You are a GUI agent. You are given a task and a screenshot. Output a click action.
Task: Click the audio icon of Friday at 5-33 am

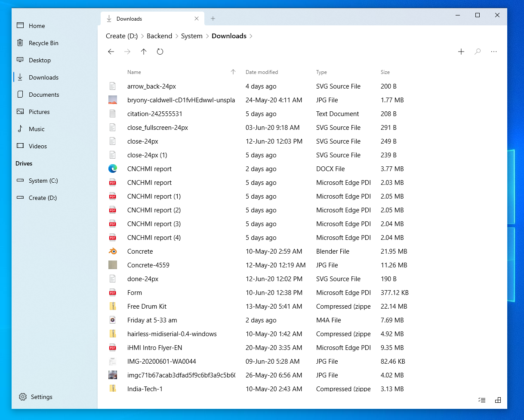pyautogui.click(x=113, y=320)
